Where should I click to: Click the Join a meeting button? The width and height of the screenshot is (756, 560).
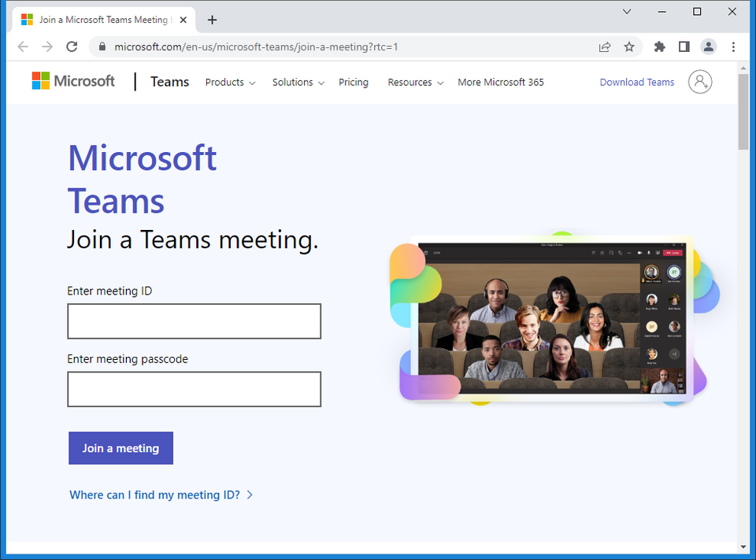point(120,448)
